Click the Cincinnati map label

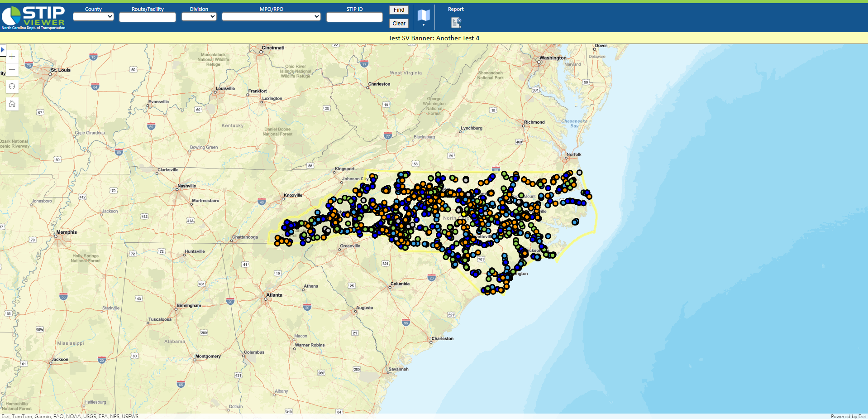(x=273, y=48)
